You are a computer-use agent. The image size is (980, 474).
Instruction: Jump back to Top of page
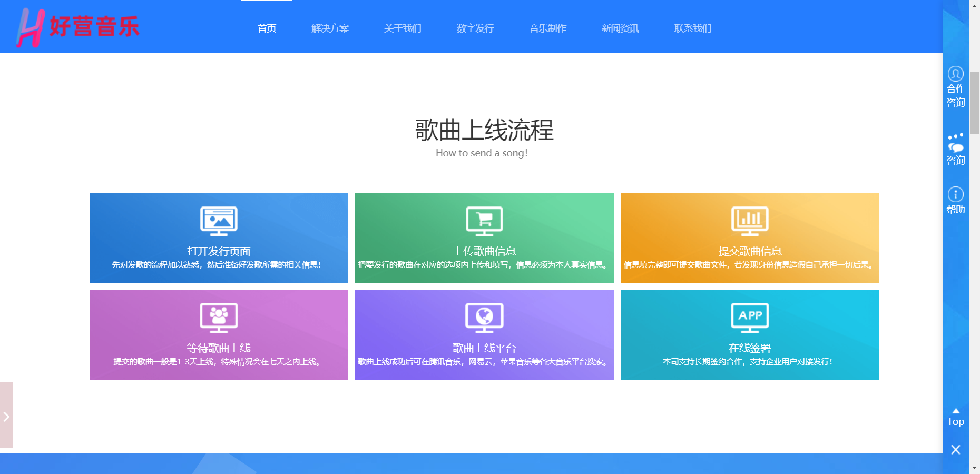pyautogui.click(x=955, y=418)
